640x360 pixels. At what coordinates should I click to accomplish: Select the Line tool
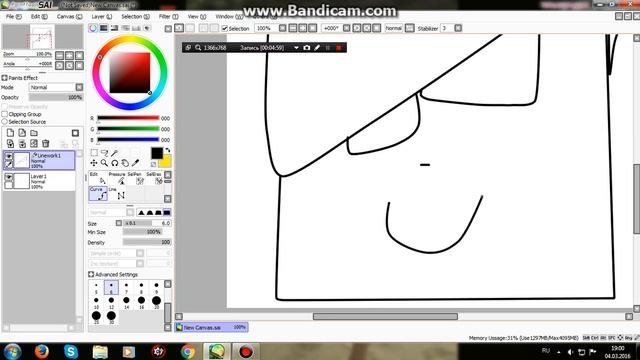[118, 193]
